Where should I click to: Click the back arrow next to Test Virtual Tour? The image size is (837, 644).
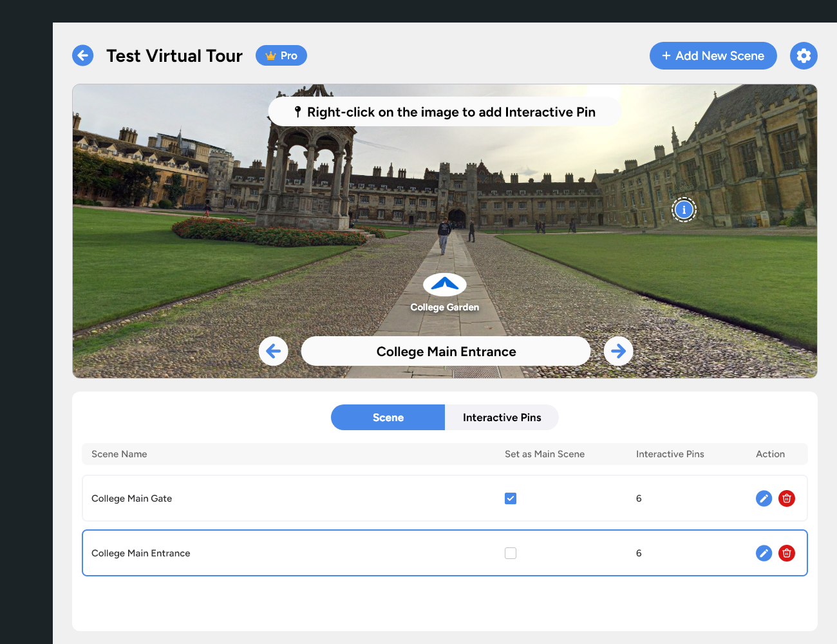click(x=82, y=55)
